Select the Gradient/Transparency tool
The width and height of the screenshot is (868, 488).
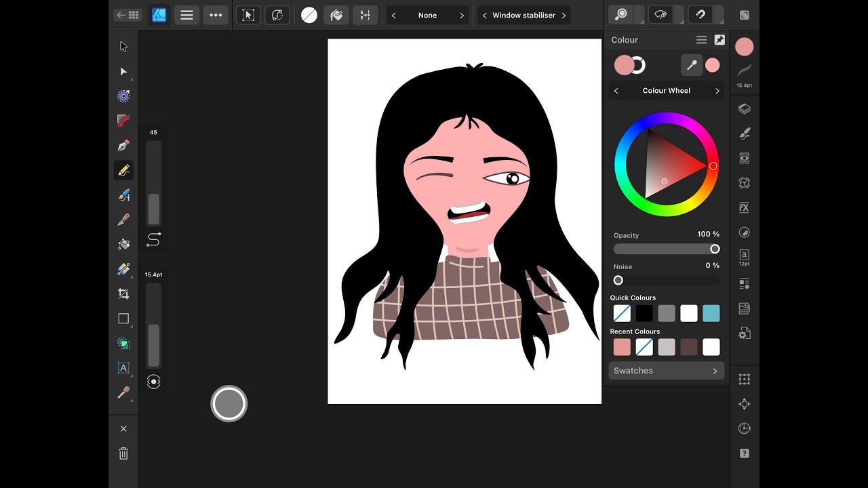pos(123,269)
